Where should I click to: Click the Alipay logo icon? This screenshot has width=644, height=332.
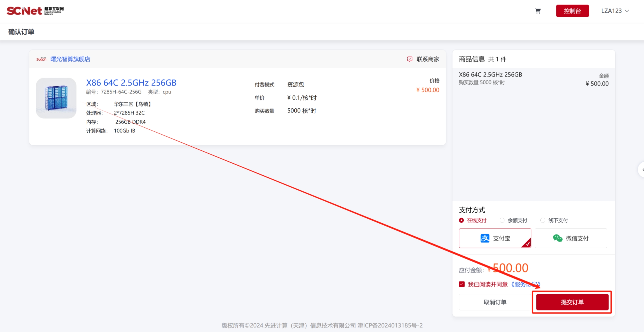(485, 238)
